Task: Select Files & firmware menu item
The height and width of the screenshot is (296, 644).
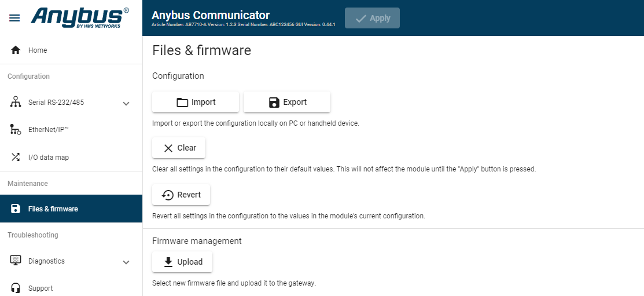Action: click(x=71, y=209)
